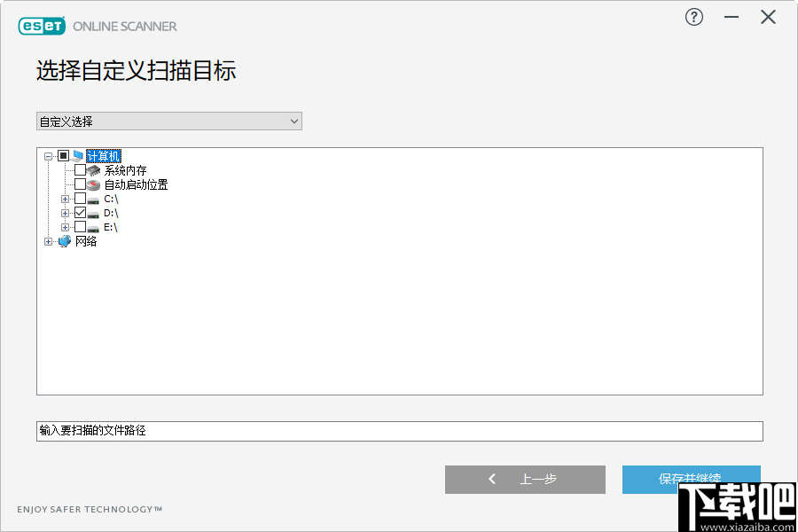Uncheck the D:\ drive checkbox
The image size is (798, 532).
pos(80,213)
